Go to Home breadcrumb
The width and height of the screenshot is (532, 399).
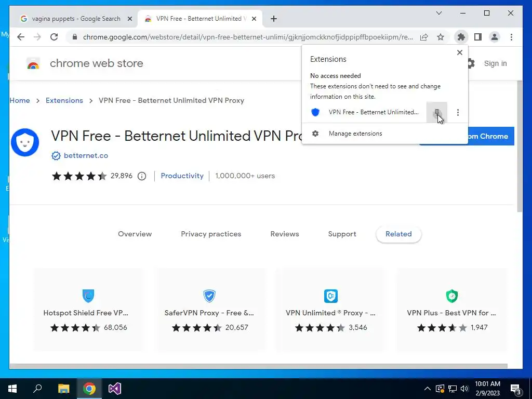(x=20, y=100)
